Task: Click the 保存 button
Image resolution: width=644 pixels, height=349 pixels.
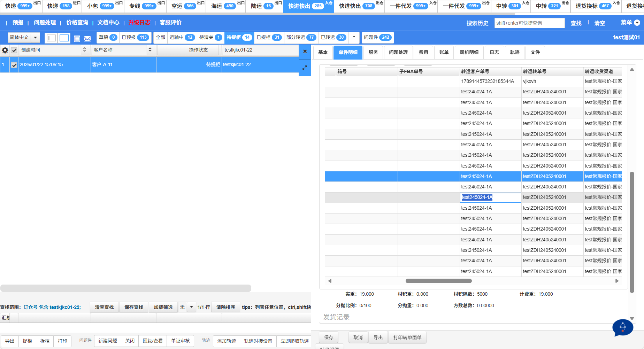Action: point(329,338)
